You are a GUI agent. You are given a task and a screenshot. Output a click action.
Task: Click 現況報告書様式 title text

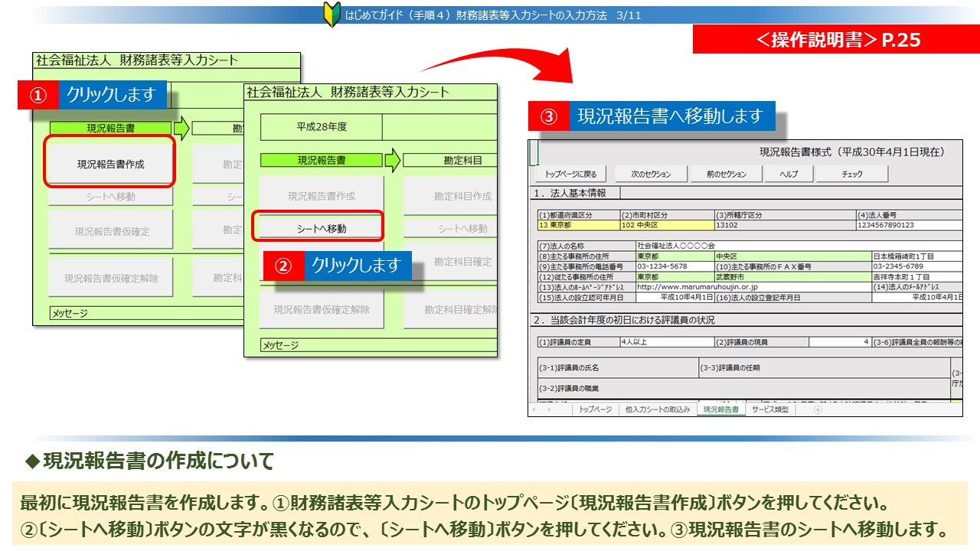[851, 152]
